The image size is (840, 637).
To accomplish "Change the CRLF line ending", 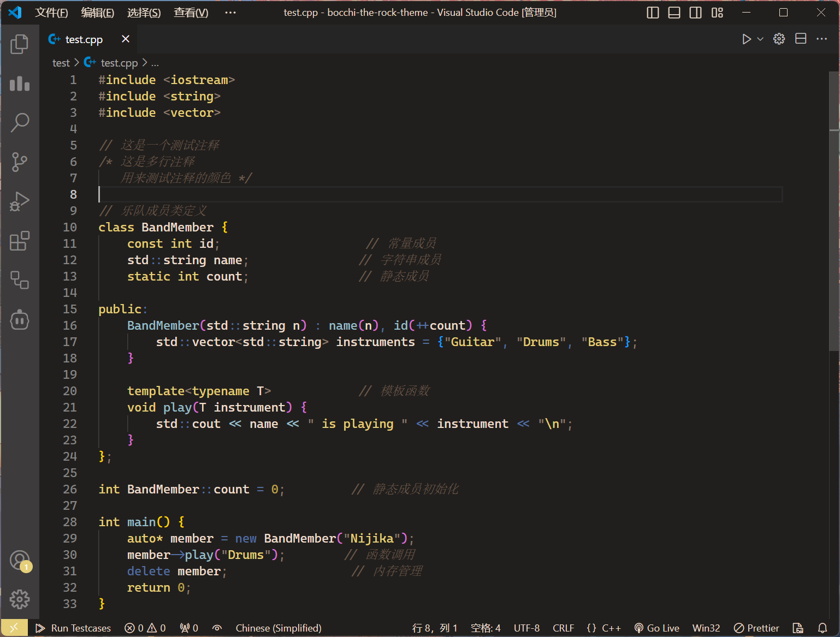I will click(x=563, y=628).
